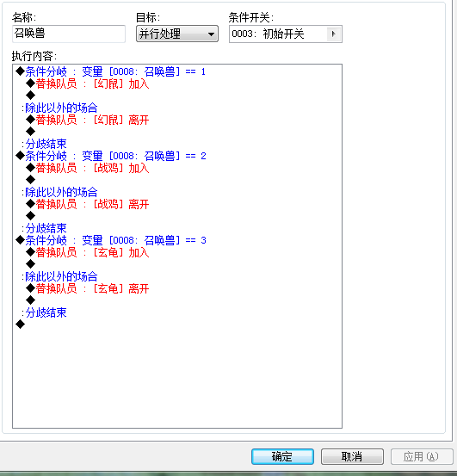The width and height of the screenshot is (457, 476).
Task: Click the 确定 button
Action: [282, 456]
